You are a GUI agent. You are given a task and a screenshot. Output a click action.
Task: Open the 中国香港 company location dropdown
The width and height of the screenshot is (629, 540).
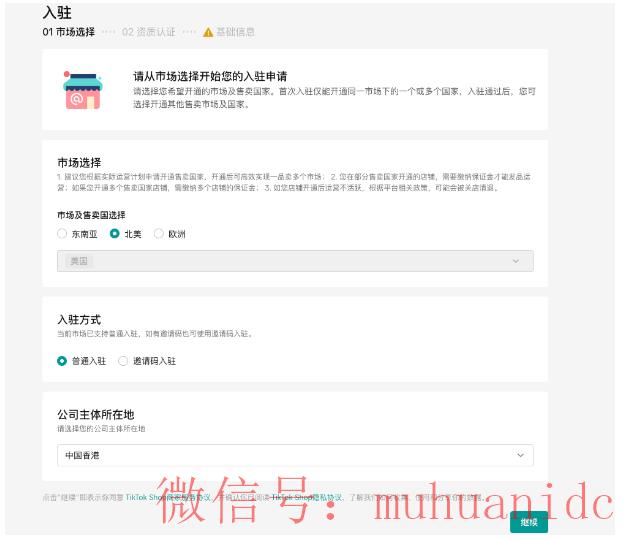coord(295,455)
